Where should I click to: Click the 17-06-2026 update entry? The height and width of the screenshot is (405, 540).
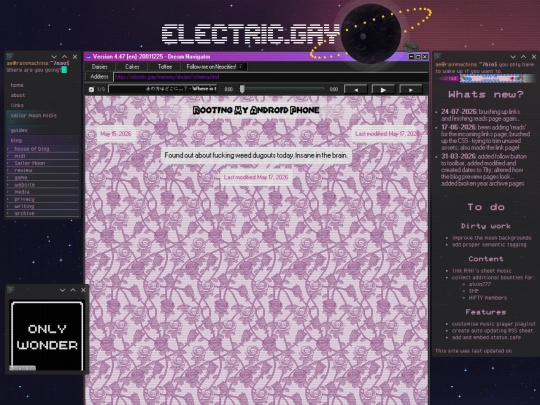[x=486, y=137]
